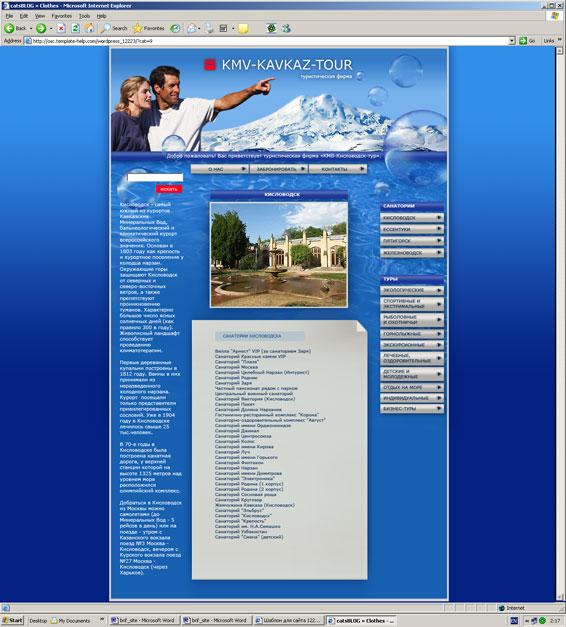This screenshot has height=627, width=566.
Task: Click the green Forward arrow button
Action: 41,28
